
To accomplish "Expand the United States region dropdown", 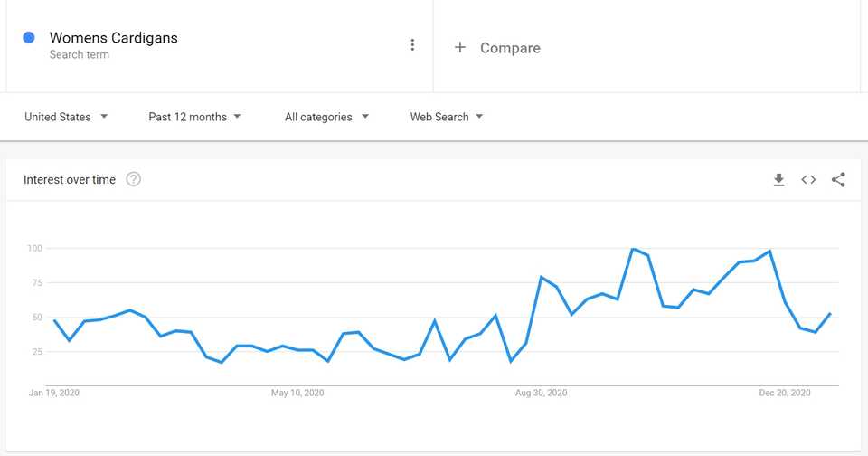I will point(66,117).
